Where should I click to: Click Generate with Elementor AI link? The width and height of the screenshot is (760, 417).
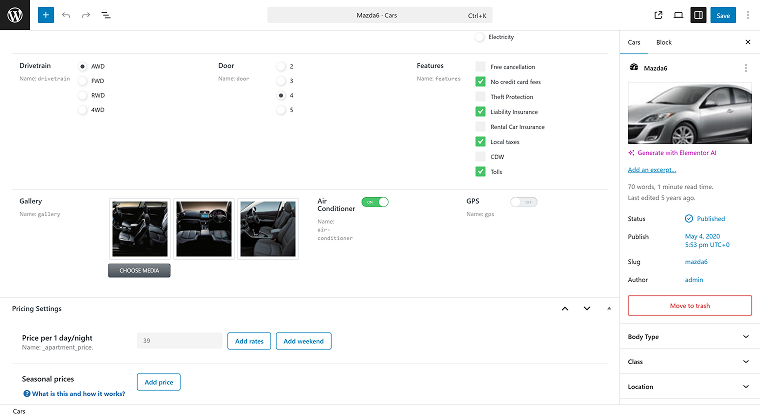pos(677,153)
